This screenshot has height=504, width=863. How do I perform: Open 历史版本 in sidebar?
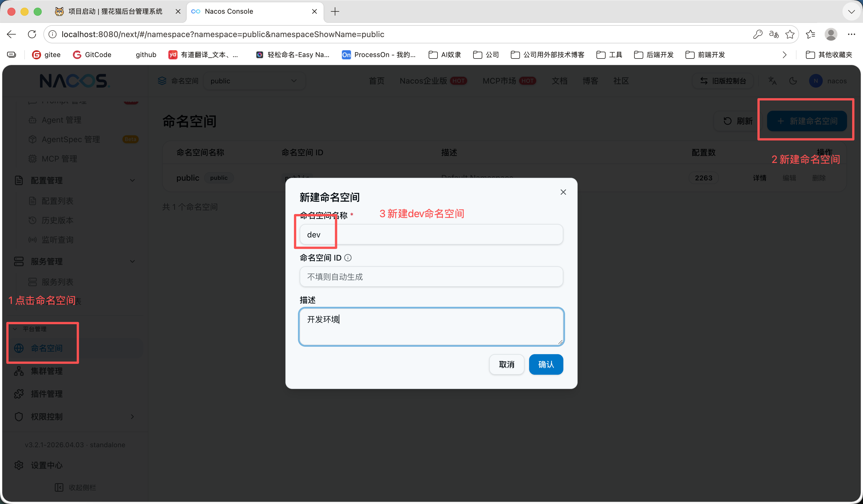coord(57,220)
